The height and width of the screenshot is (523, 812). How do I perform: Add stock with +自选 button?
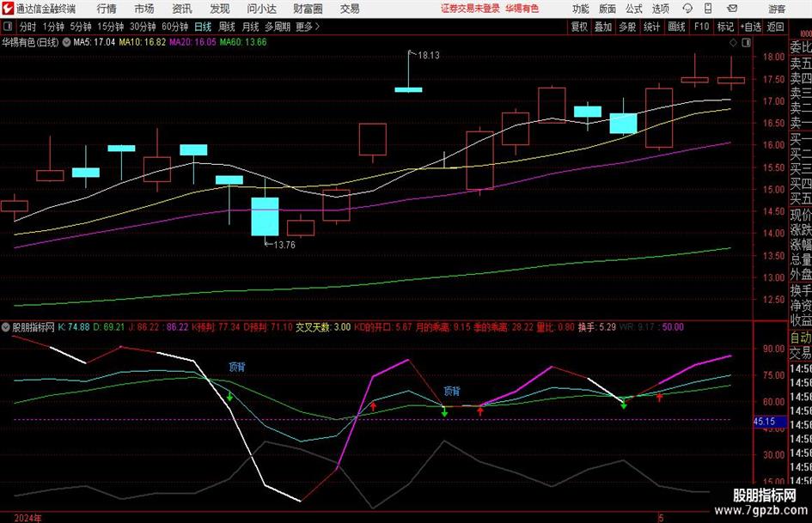tap(751, 27)
